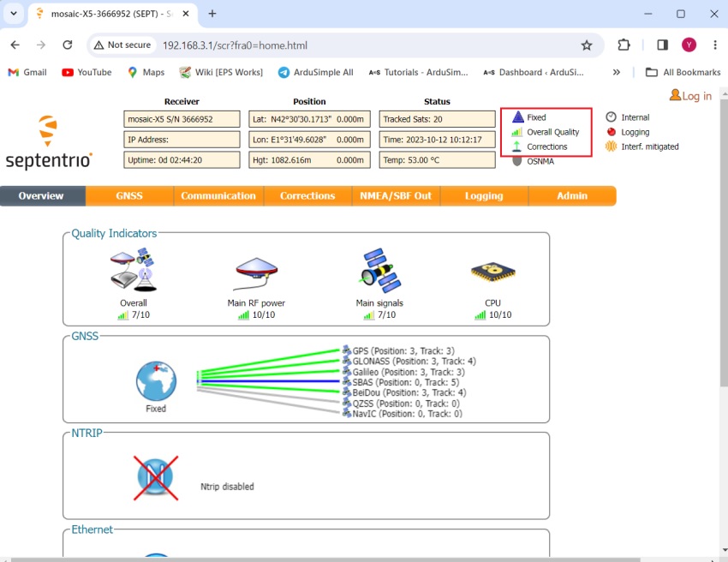728x562 pixels.
Task: Open the GNSS menu tab
Action: pos(129,196)
